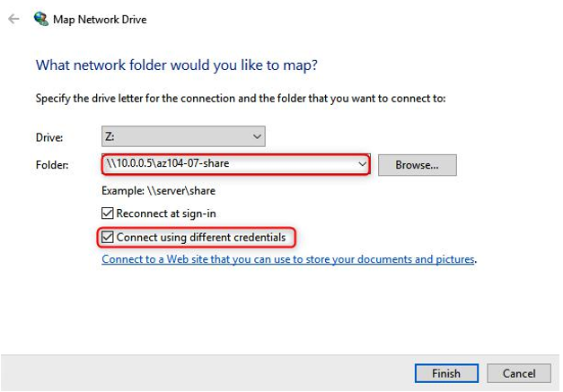Click the 'Reconnect at sign-in' label text

[166, 213]
